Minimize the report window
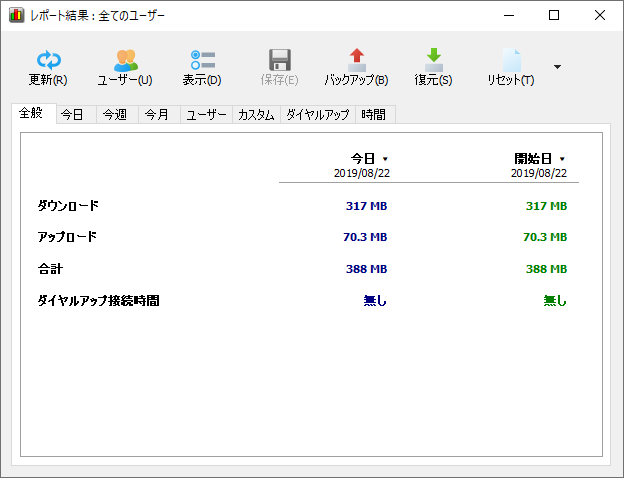The width and height of the screenshot is (624, 478). pos(509,16)
